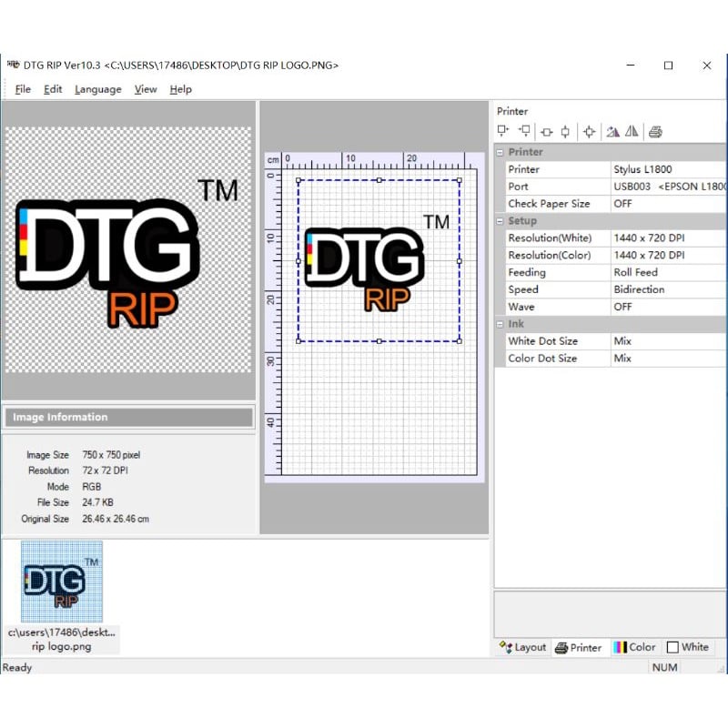The width and height of the screenshot is (728, 728).
Task: Click the print icon in Printer toolbar
Action: (655, 132)
